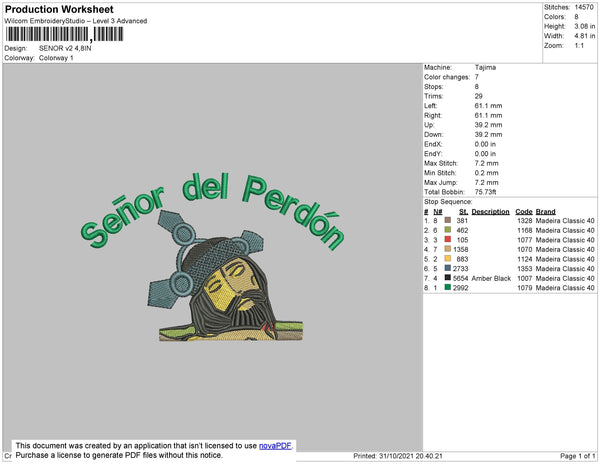Click the novaPDF link in the notice
The height and width of the screenshot is (464, 600).
pyautogui.click(x=275, y=446)
